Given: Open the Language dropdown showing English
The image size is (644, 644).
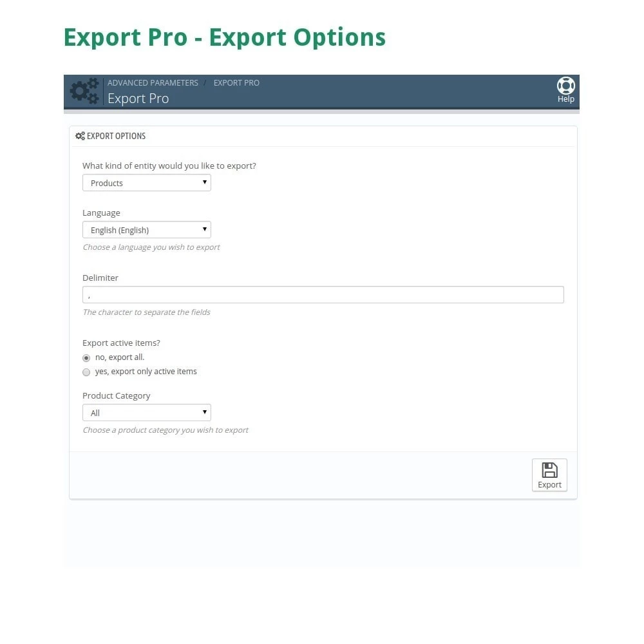Looking at the screenshot, I should click(x=147, y=230).
